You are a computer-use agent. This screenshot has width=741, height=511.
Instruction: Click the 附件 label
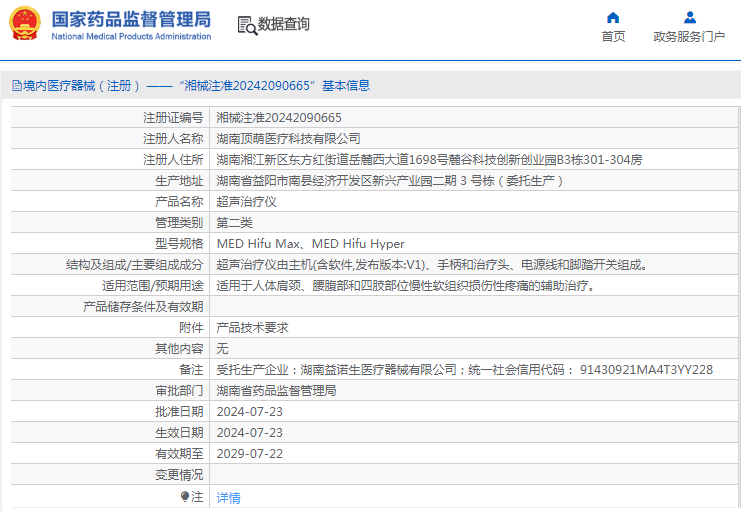tap(191, 328)
